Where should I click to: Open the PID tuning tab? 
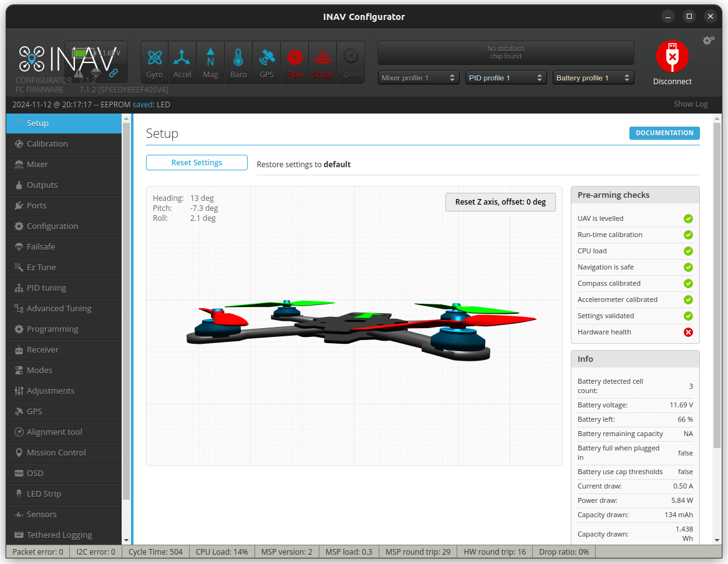[64, 288]
